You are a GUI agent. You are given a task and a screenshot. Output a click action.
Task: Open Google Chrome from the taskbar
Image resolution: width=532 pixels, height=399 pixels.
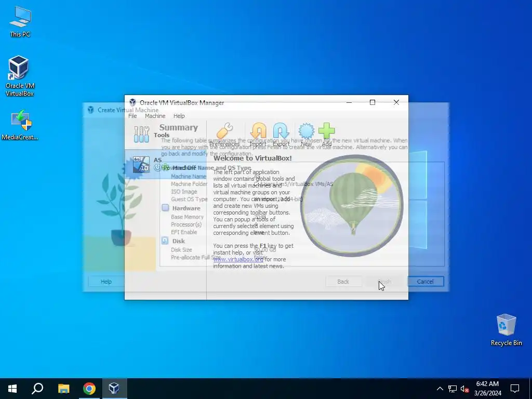click(89, 389)
